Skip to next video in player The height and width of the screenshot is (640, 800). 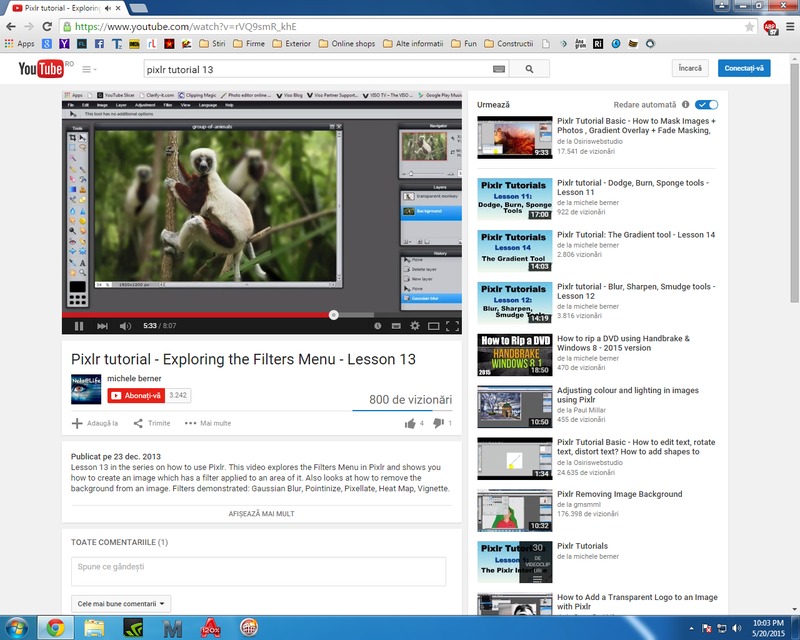pyautogui.click(x=103, y=326)
